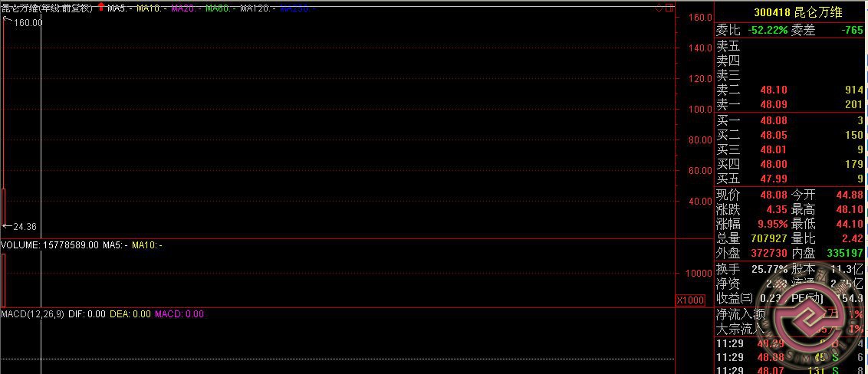
Task: Click the red up arrow beside chart title
Action: (x=101, y=7)
